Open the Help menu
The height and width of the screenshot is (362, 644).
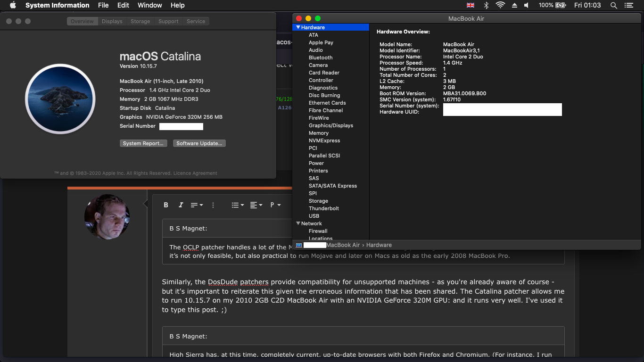point(177,5)
